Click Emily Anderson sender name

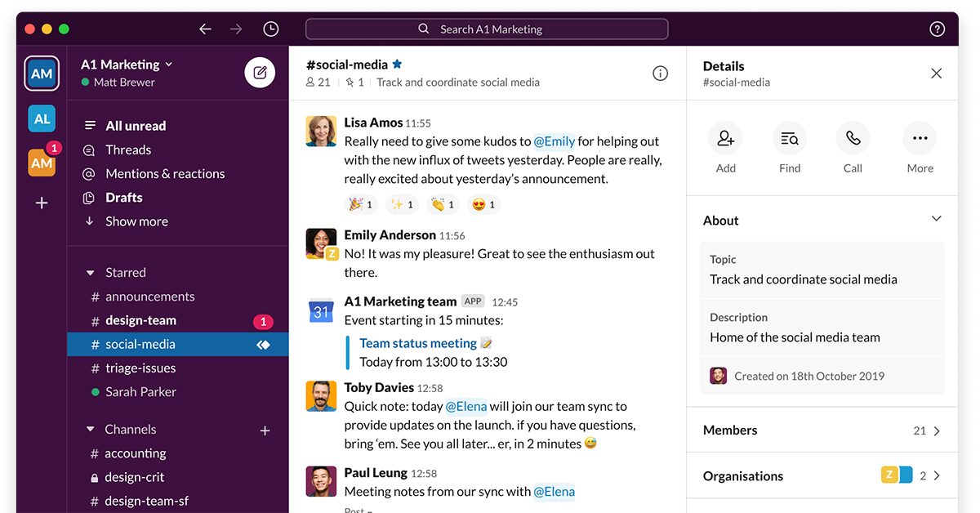pos(390,235)
